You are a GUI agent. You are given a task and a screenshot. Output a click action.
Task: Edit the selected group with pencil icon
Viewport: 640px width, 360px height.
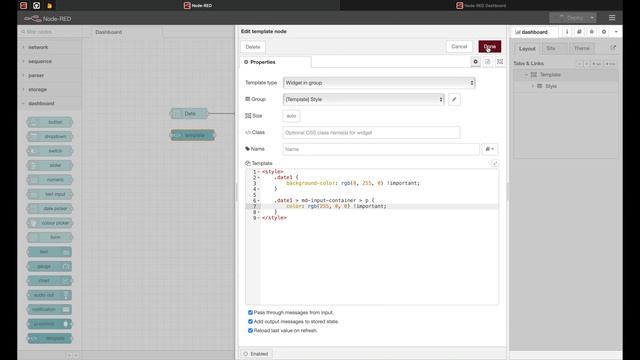point(454,99)
